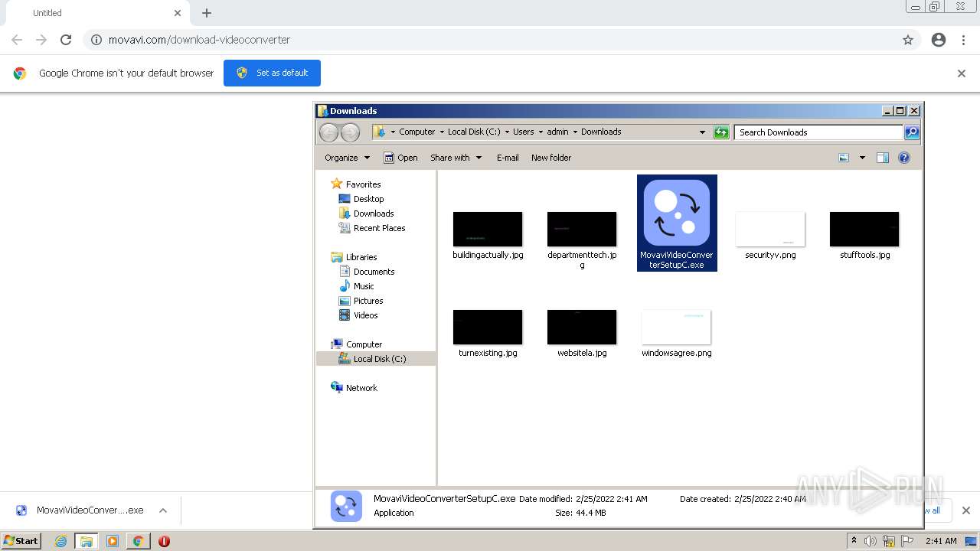Open Explorer help
Image resolution: width=980 pixels, height=551 pixels.
click(904, 158)
